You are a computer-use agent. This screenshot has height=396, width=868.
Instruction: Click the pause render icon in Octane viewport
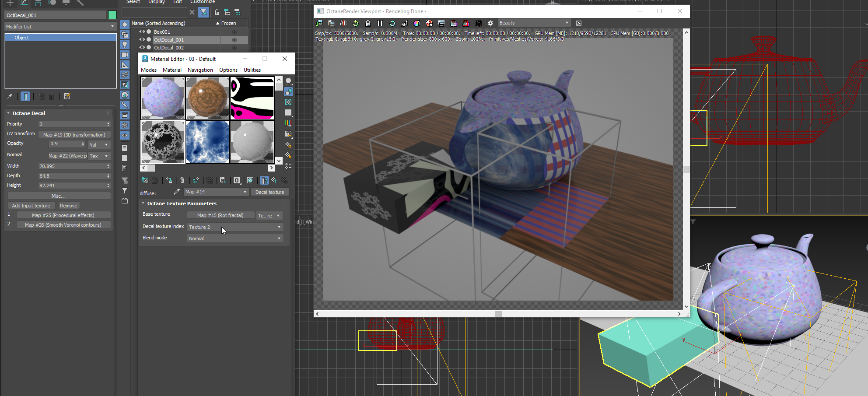380,23
